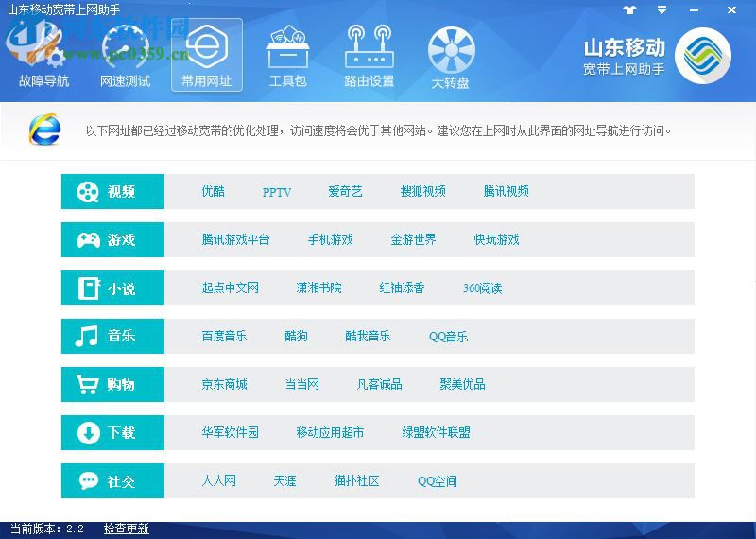Go to 起点中文网

pyautogui.click(x=231, y=288)
